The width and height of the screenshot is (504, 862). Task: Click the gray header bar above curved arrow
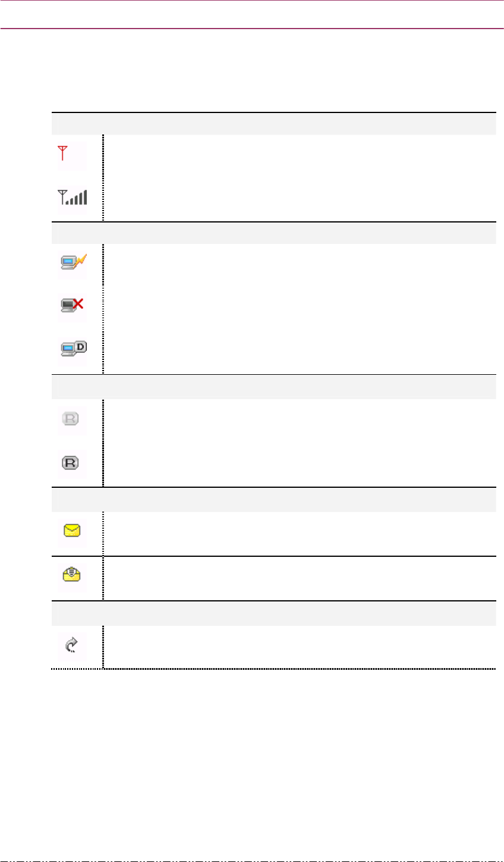[x=273, y=613]
